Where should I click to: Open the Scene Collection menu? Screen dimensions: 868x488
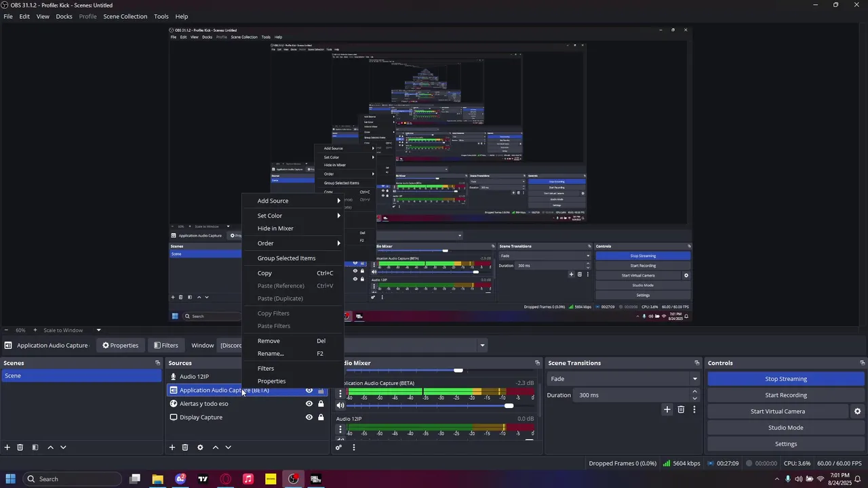[x=125, y=16]
